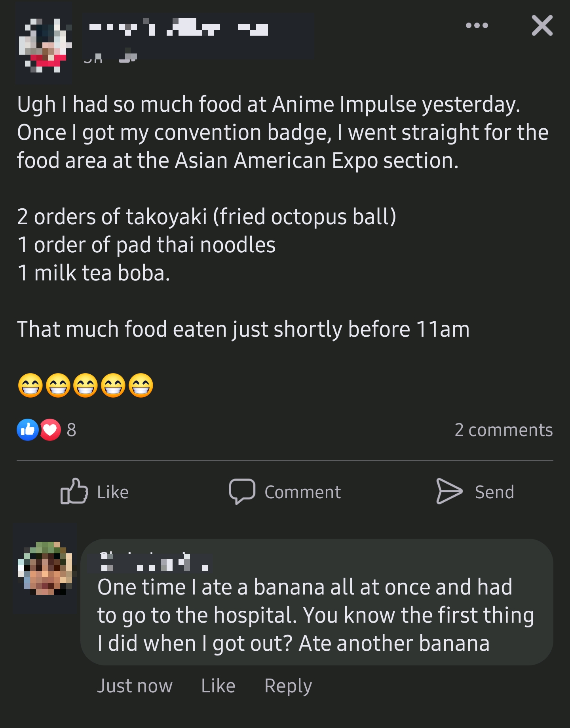Click the Send paper-plane icon
570x728 pixels.
[x=449, y=492]
